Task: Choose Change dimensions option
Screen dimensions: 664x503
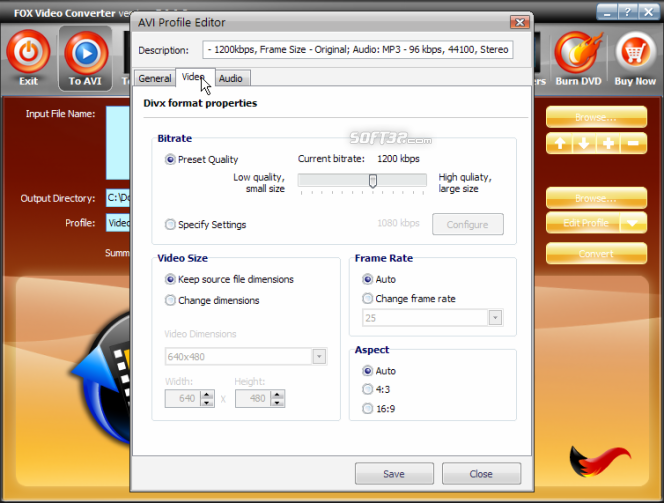Action: (x=170, y=300)
